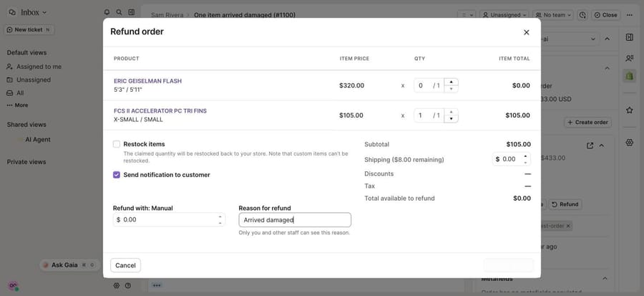Screen dimensions: 644x296
Task: Collapse the sidebar panel icon
Action: pos(132,12)
